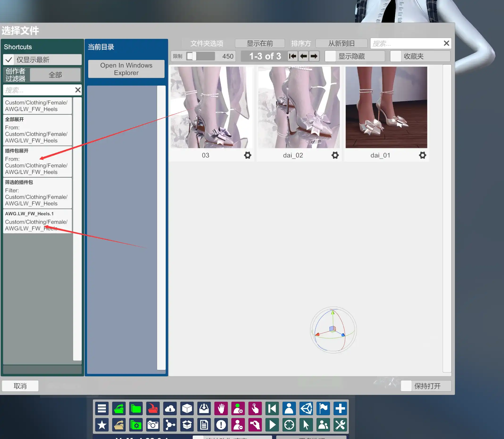Toggle the 保持打开 checkbox

tap(406, 386)
